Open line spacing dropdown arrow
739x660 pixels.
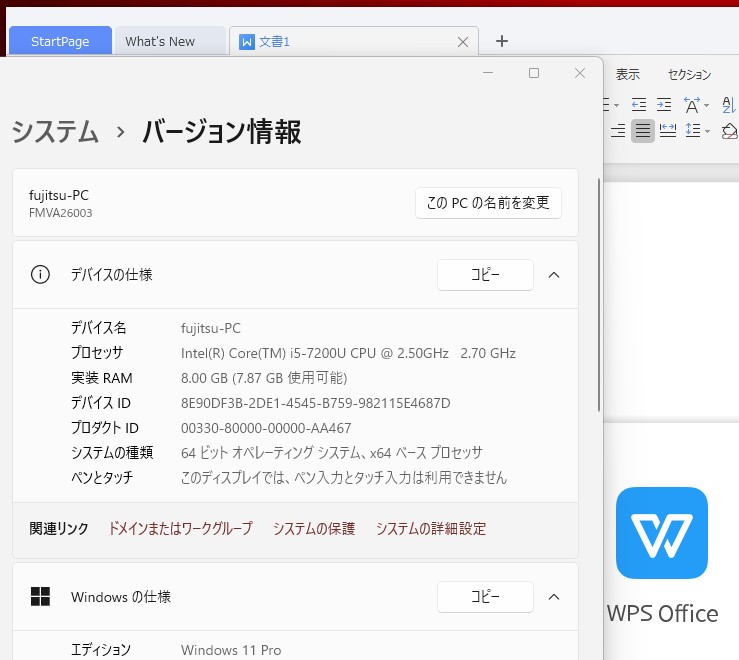pos(707,131)
